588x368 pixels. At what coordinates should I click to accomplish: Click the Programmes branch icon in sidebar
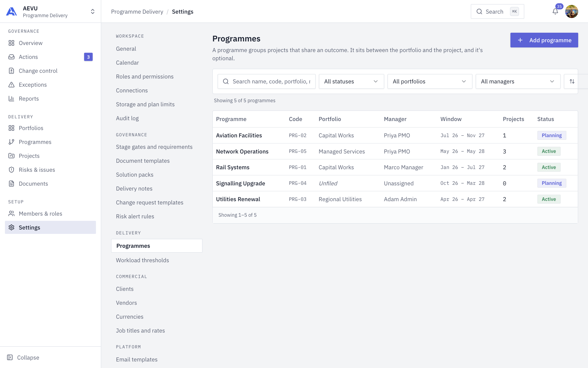(x=11, y=142)
